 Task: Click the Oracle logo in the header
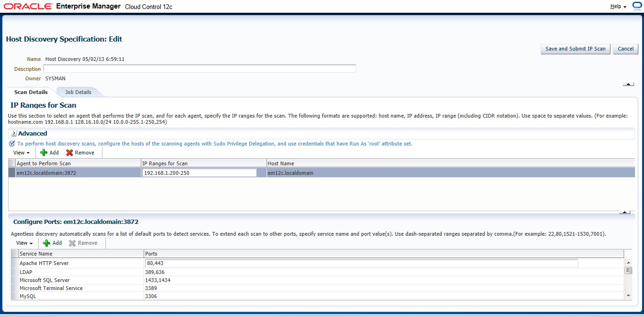pyautogui.click(x=27, y=7)
